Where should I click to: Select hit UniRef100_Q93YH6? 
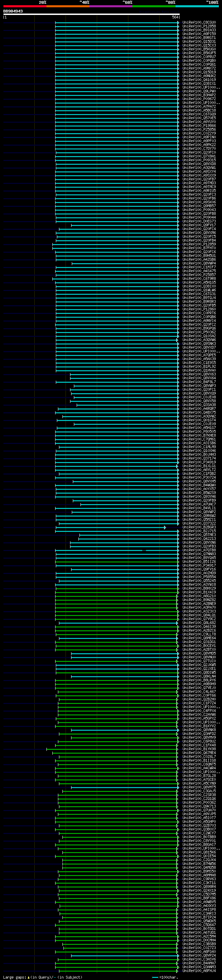pos(199,496)
